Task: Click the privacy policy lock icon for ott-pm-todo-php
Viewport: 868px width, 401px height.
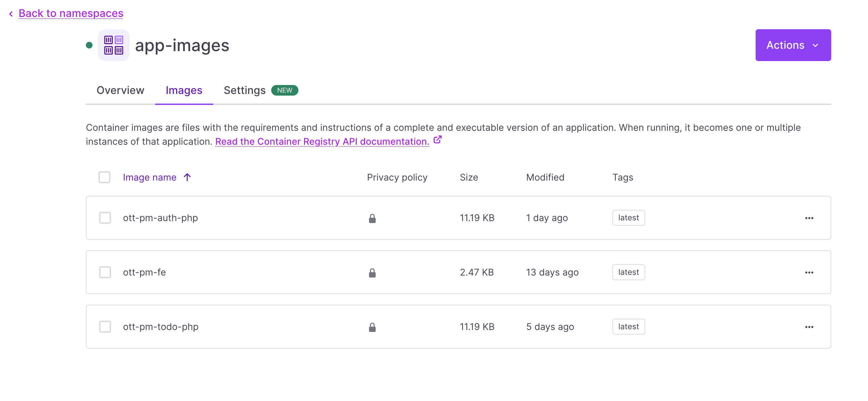Action: coord(372,326)
